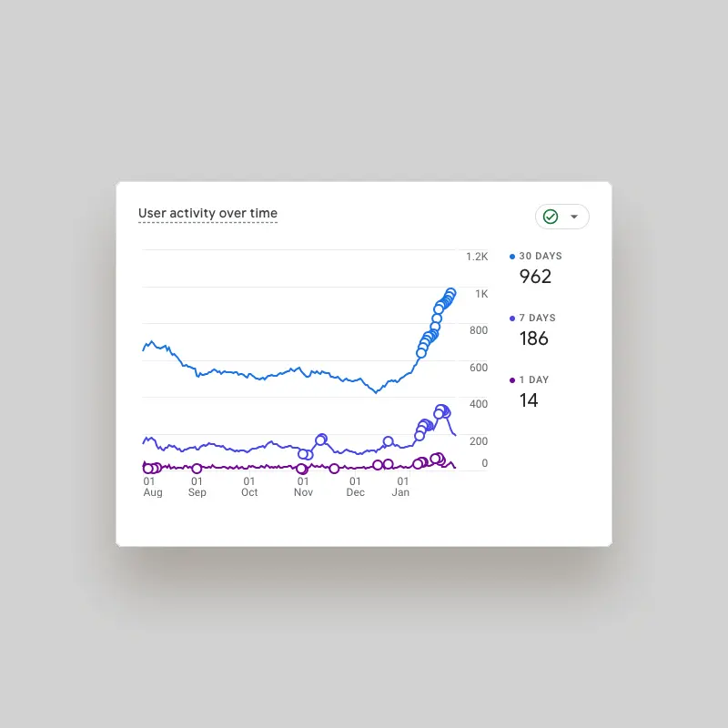Click the 01 Oct x-axis label
The height and width of the screenshot is (728, 728).
(249, 487)
